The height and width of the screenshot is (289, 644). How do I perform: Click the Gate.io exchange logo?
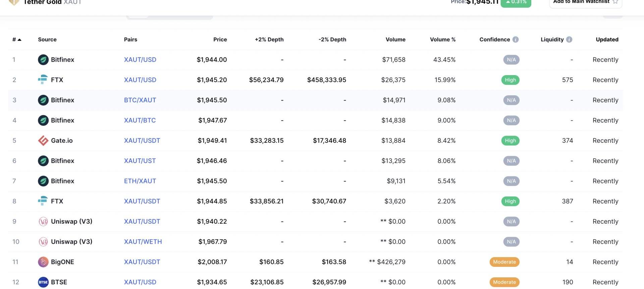[x=43, y=140]
